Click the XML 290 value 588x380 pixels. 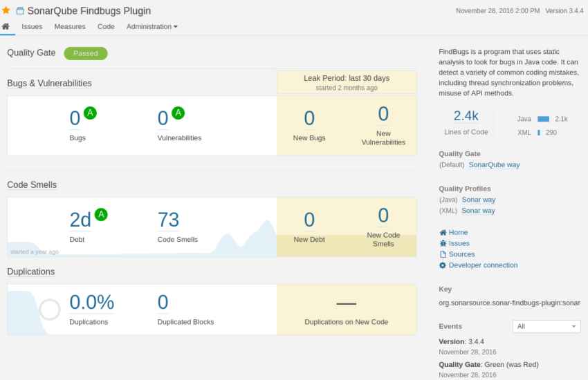[x=551, y=133]
